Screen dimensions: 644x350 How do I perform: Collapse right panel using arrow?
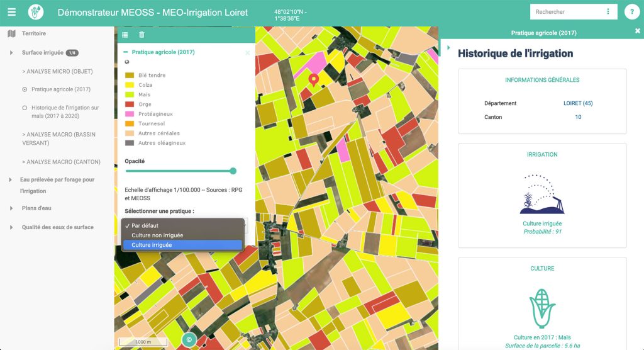coord(448,48)
